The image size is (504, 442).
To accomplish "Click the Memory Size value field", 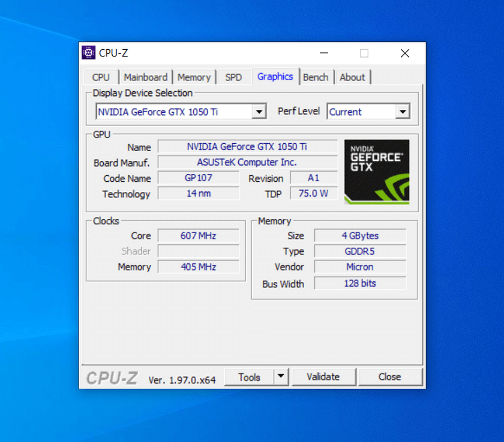I will pyautogui.click(x=360, y=236).
